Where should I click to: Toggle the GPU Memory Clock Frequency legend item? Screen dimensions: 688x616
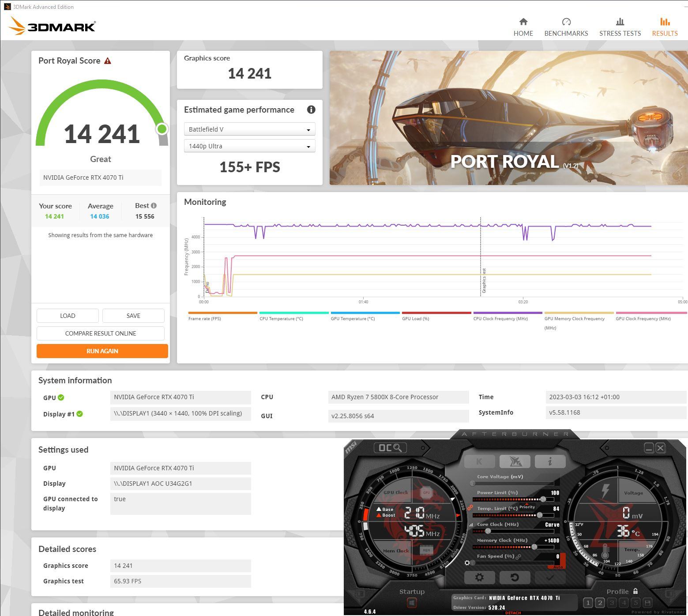[579, 321]
